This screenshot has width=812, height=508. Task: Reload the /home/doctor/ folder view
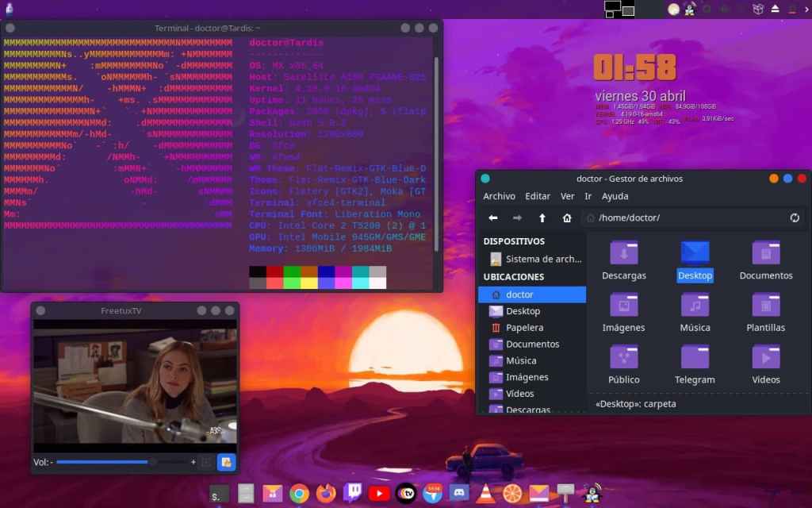[x=795, y=217]
